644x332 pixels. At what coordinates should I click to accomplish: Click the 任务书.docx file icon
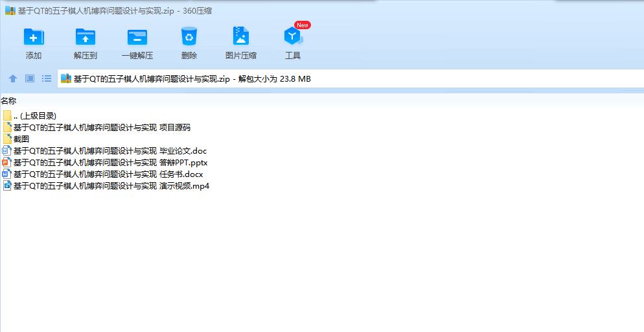pos(7,174)
